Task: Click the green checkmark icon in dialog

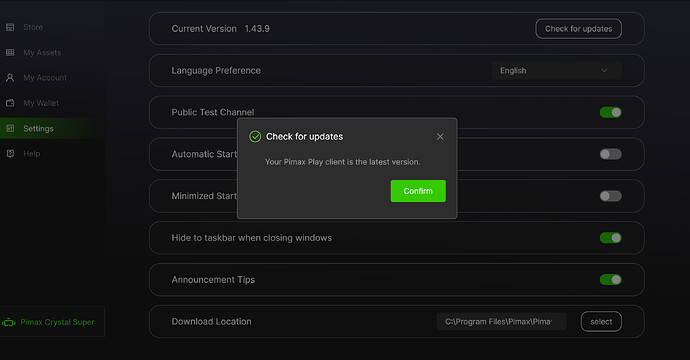Action: [255, 137]
